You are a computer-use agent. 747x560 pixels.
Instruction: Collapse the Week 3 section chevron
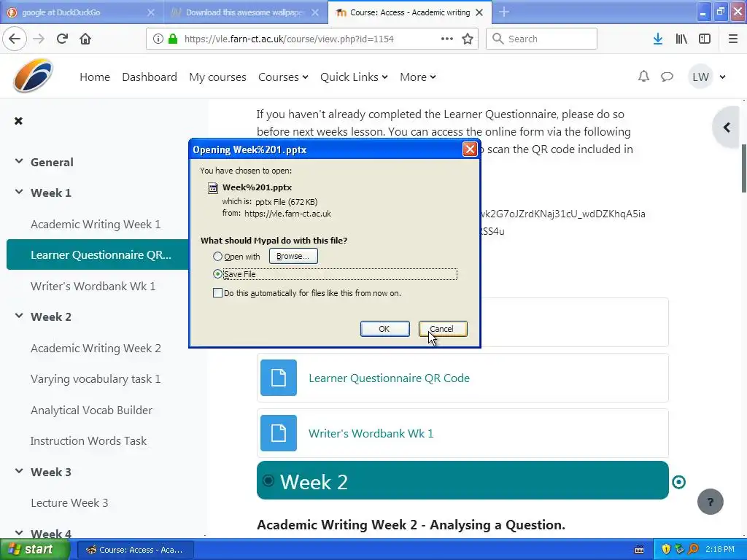(x=18, y=471)
